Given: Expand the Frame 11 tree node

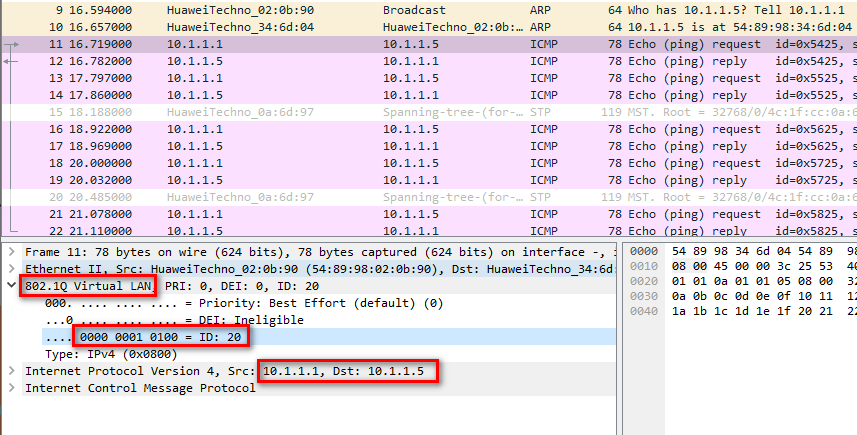Looking at the screenshot, I should point(11,252).
